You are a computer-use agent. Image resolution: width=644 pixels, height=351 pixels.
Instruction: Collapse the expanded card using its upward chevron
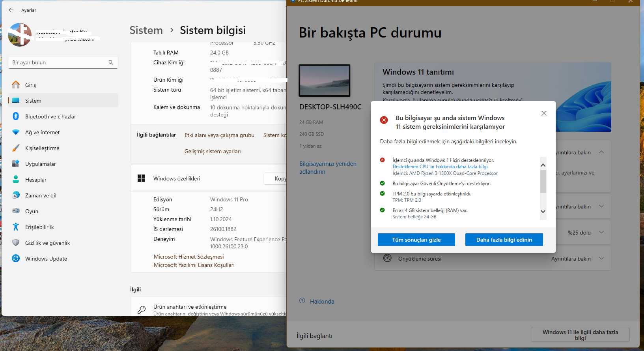pos(601,152)
